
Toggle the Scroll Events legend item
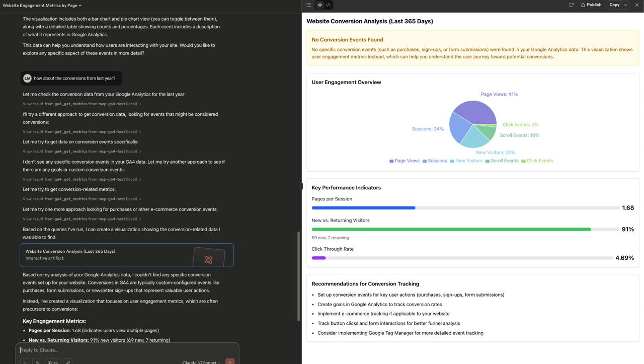click(x=501, y=161)
